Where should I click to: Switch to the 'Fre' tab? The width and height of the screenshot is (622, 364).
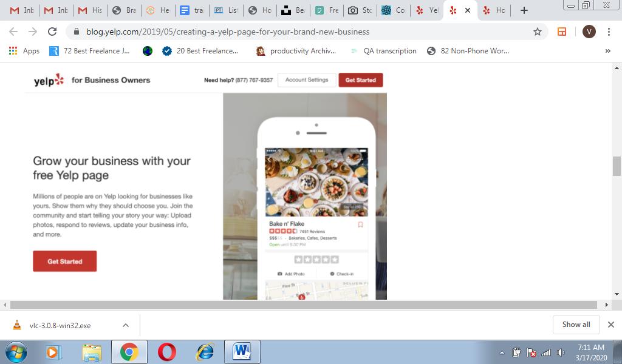click(327, 10)
